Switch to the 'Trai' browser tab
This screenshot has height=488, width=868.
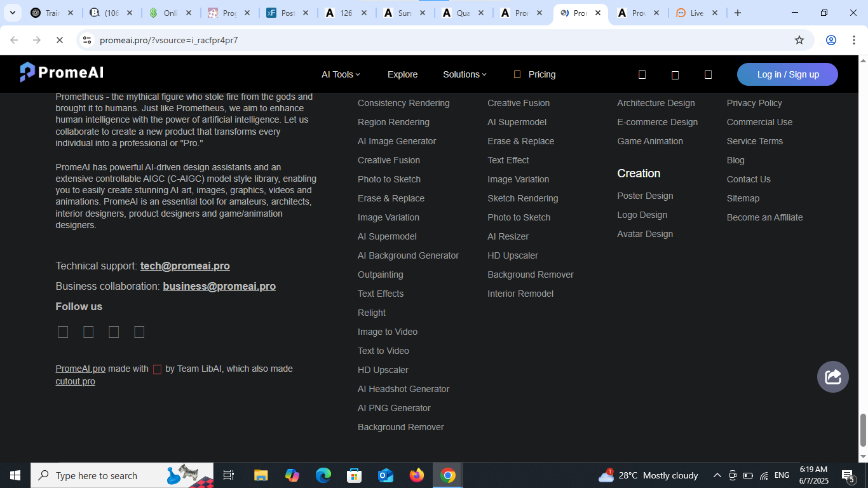point(52,13)
